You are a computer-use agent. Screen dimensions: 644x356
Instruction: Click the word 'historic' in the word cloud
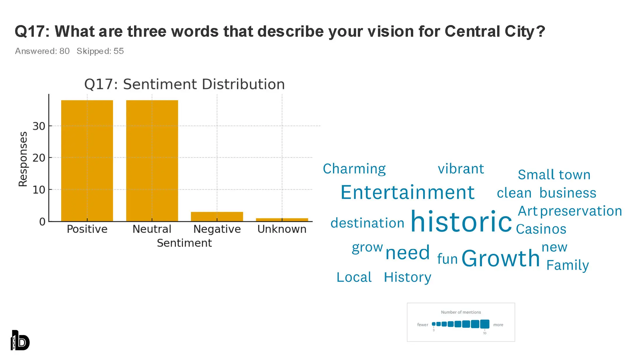click(461, 222)
